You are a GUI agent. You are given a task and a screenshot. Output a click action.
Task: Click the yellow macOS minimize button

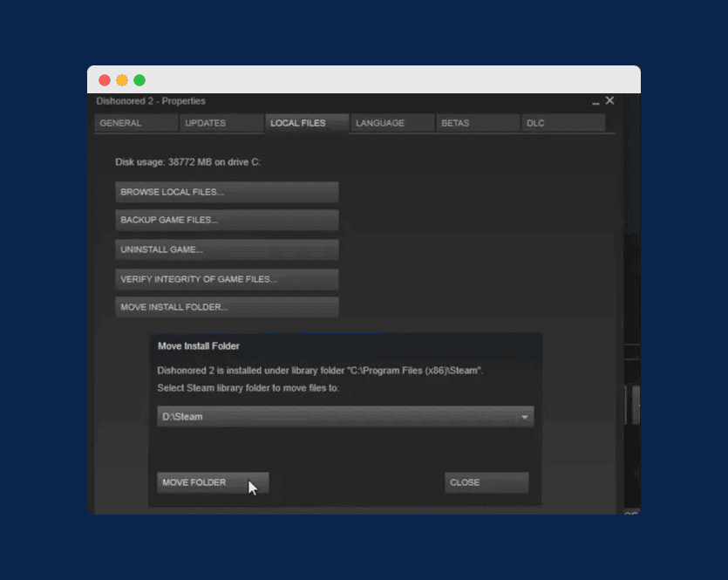(122, 80)
